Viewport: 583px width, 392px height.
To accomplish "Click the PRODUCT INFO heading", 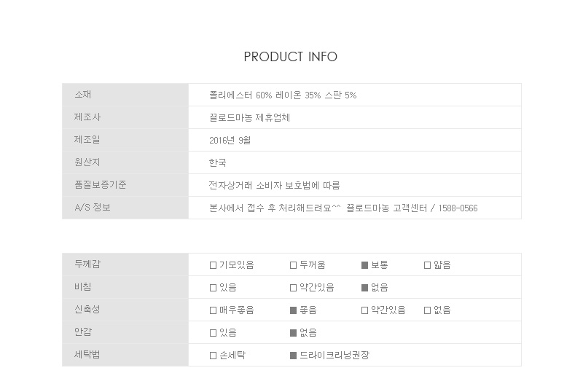I will [290, 57].
